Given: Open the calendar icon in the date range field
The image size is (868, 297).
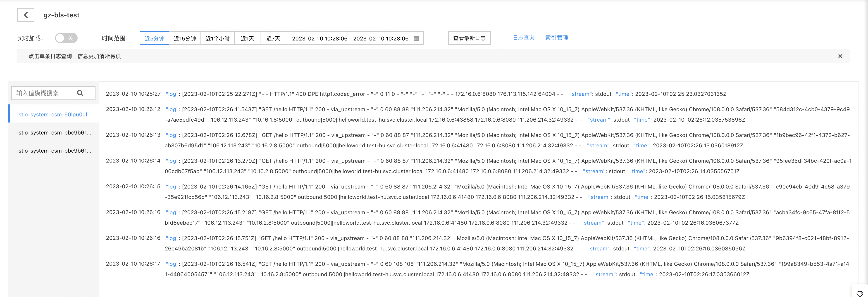Looking at the screenshot, I should [x=416, y=38].
